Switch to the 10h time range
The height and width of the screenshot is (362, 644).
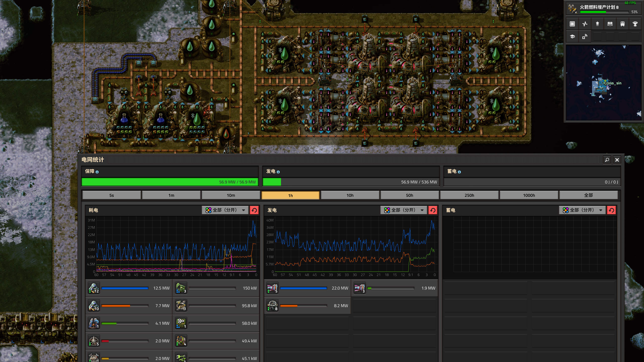click(x=350, y=195)
